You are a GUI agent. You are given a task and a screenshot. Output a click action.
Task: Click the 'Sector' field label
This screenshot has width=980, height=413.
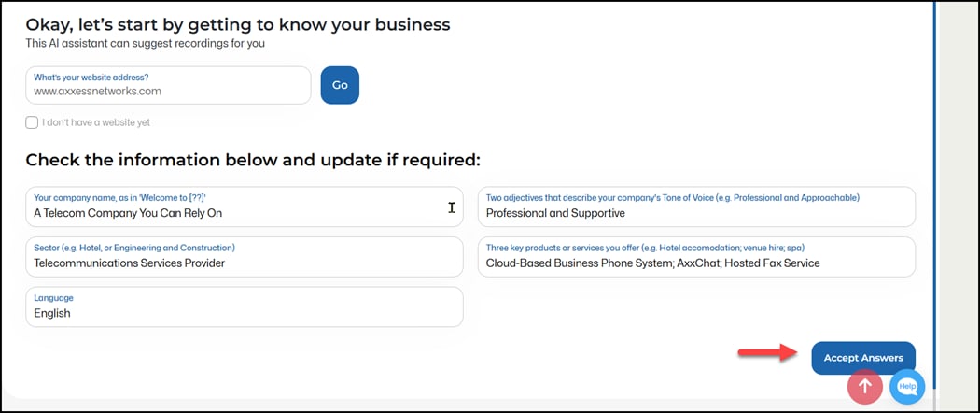click(134, 248)
